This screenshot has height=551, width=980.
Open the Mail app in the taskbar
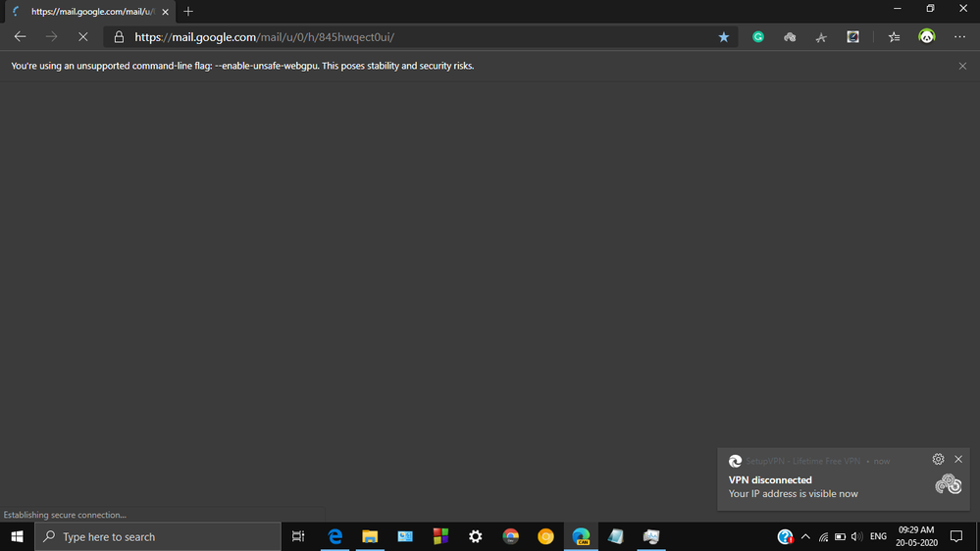[405, 536]
